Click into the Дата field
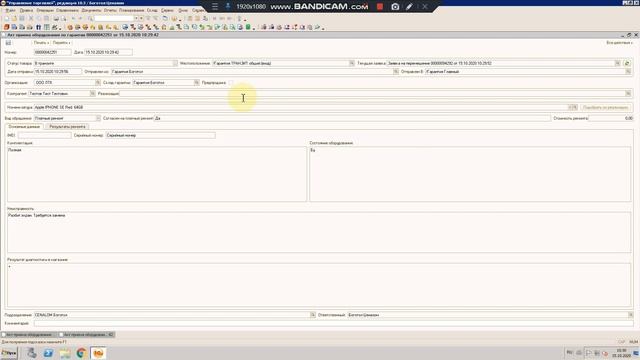This screenshot has width=640, height=360. pyautogui.click(x=108, y=52)
